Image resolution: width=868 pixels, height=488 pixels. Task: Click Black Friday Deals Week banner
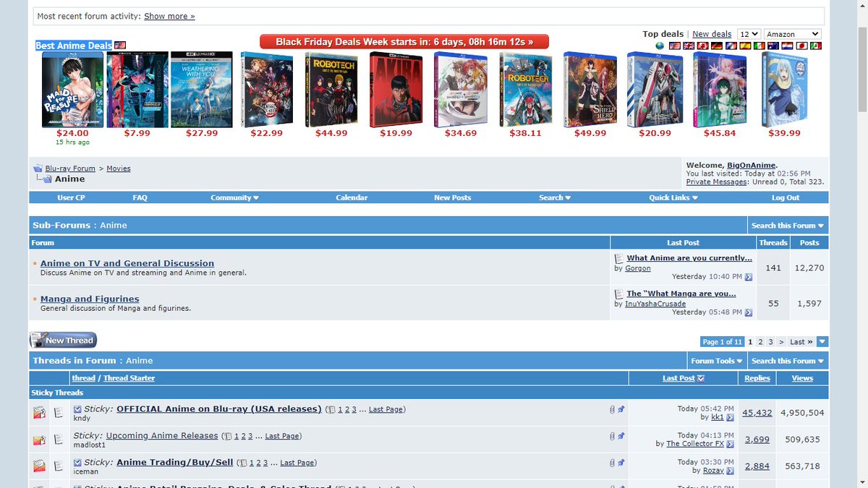pos(404,42)
